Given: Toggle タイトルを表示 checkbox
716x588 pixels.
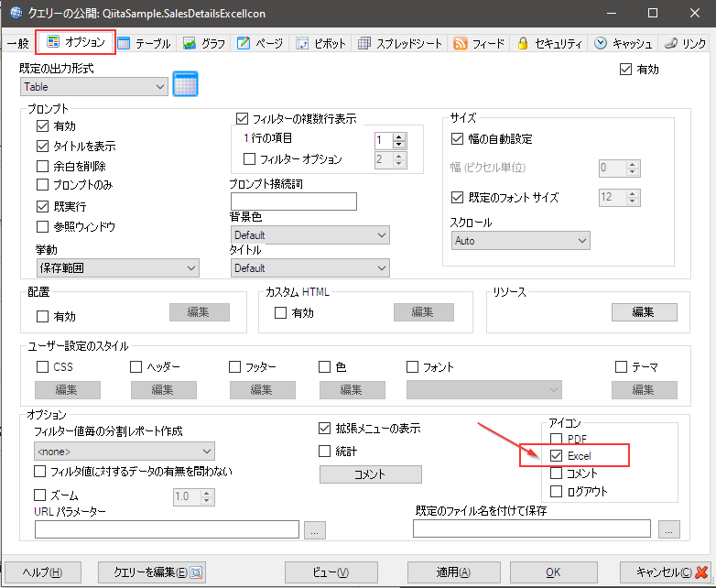Looking at the screenshot, I should (x=42, y=147).
